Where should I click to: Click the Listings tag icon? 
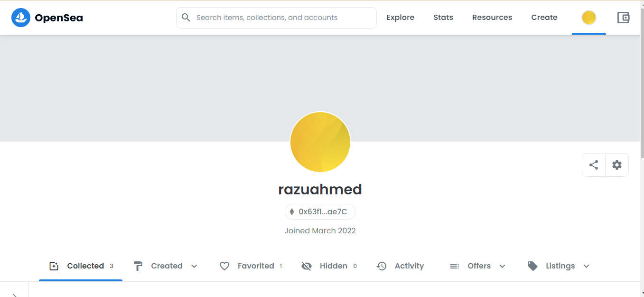(x=532, y=266)
